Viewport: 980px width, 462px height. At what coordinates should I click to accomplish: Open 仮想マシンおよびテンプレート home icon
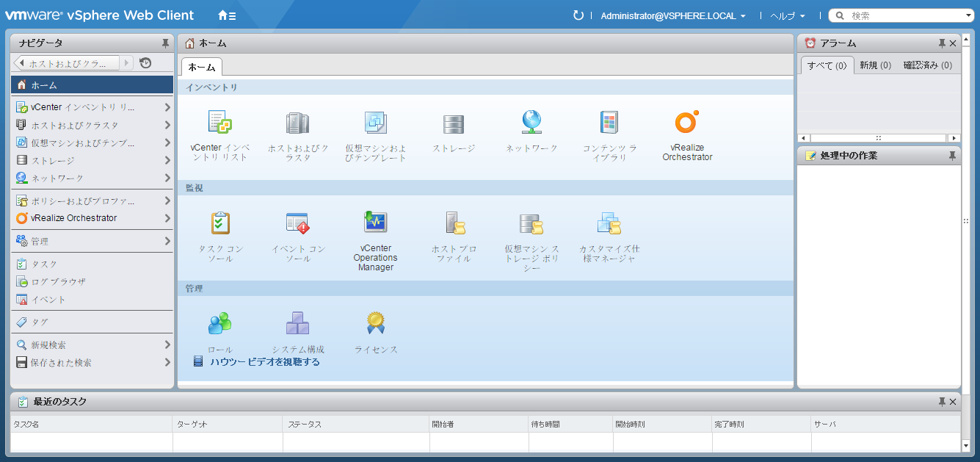click(x=376, y=123)
